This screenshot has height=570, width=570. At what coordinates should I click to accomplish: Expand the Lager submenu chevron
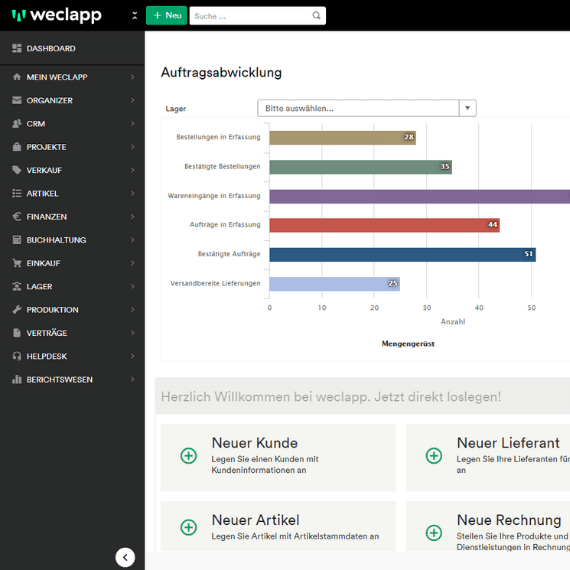coord(133,286)
